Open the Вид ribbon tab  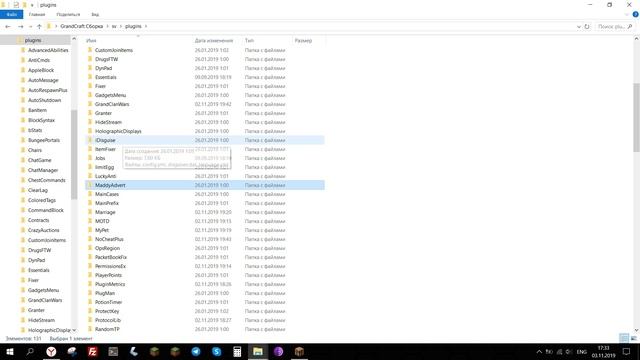coord(95,14)
